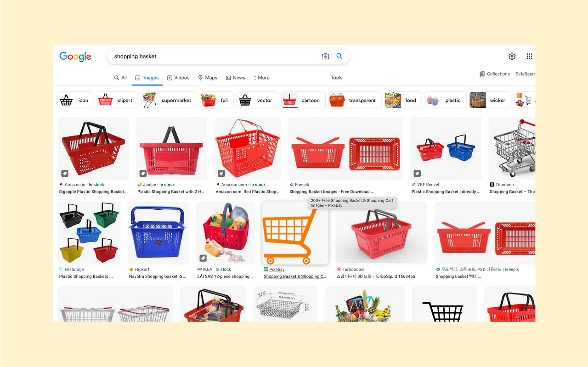Select the clipart filter chip
This screenshot has height=367, width=588.
point(118,100)
